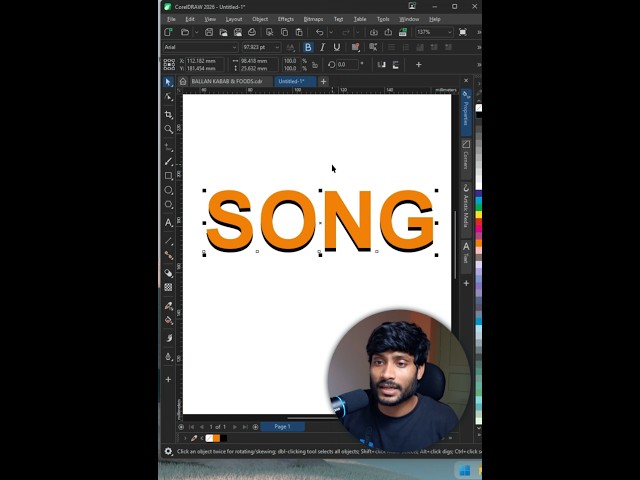Click the Import icon

pyautogui.click(x=373, y=32)
